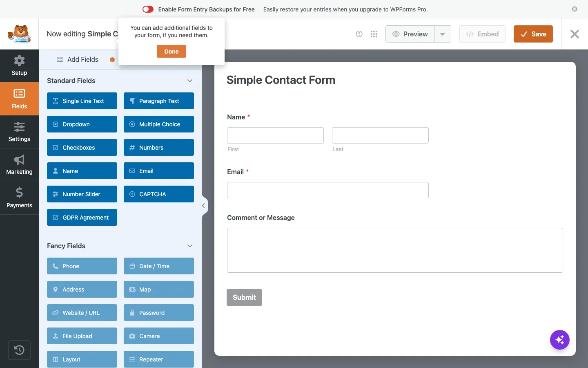The width and height of the screenshot is (588, 368).
Task: Select the Email input field in form
Action: (328, 190)
